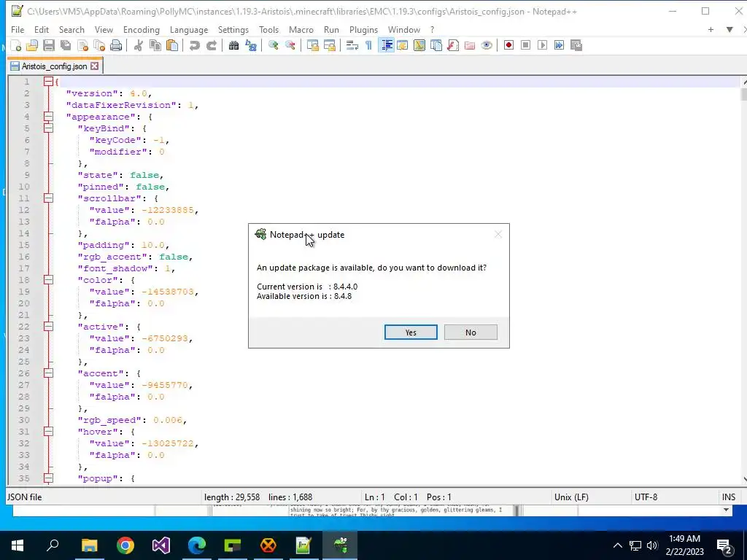Open the Document List icon
747x560 pixels.
(436, 46)
